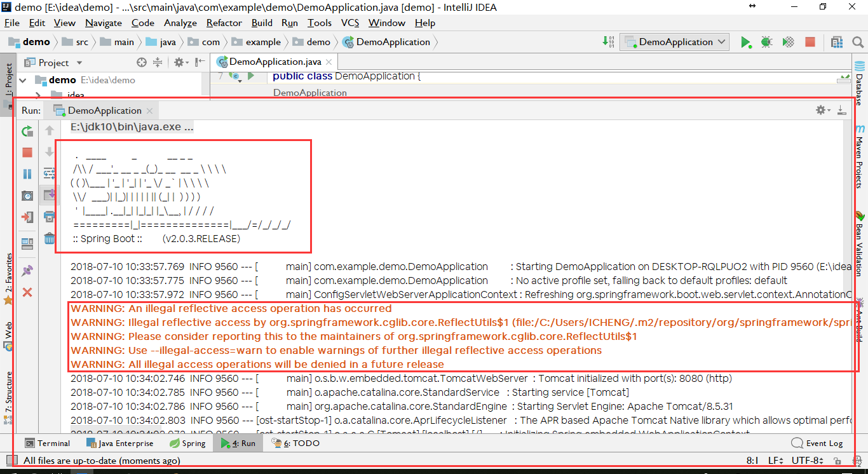Stop the app from the main toolbar
The image size is (868, 474).
click(810, 42)
